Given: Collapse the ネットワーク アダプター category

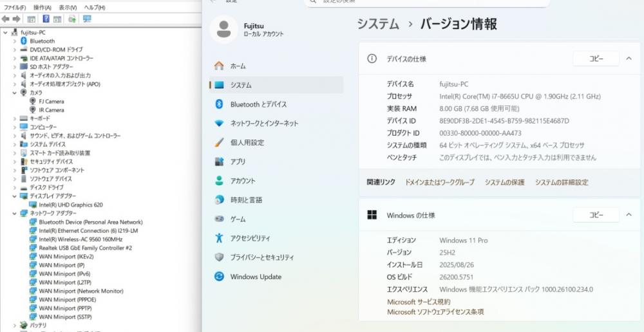Looking at the screenshot, I should 14,214.
